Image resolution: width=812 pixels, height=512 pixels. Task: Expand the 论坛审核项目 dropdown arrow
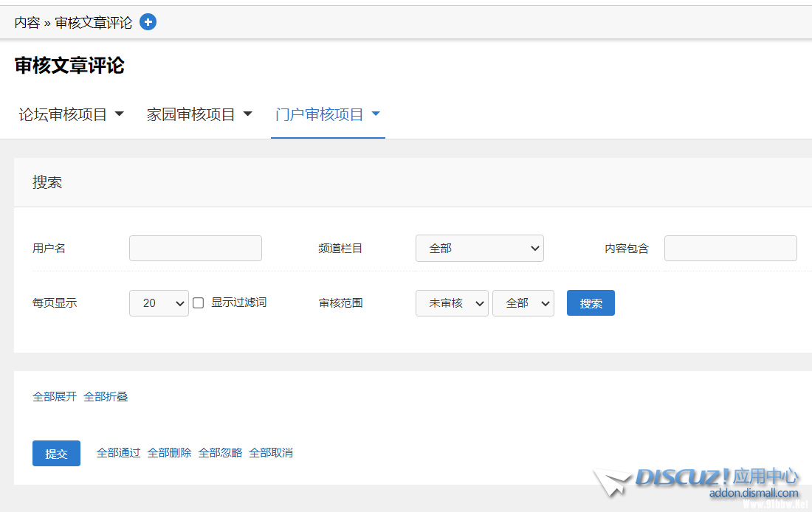(x=119, y=114)
